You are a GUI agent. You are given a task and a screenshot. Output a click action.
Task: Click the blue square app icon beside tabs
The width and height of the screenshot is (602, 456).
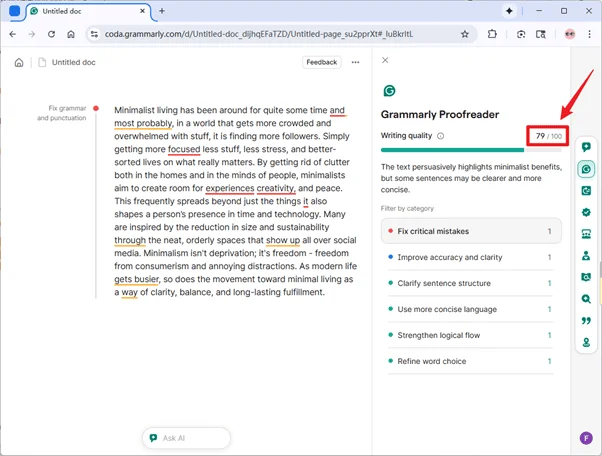click(x=15, y=11)
